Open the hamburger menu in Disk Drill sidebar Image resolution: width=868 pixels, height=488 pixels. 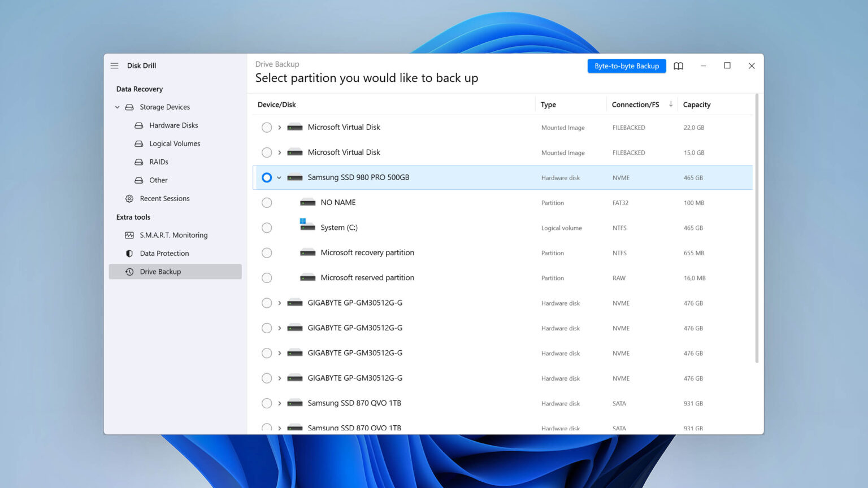pyautogui.click(x=114, y=66)
